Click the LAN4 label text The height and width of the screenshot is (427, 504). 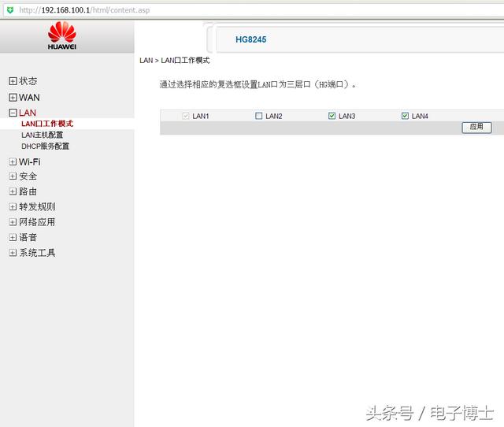[420, 116]
